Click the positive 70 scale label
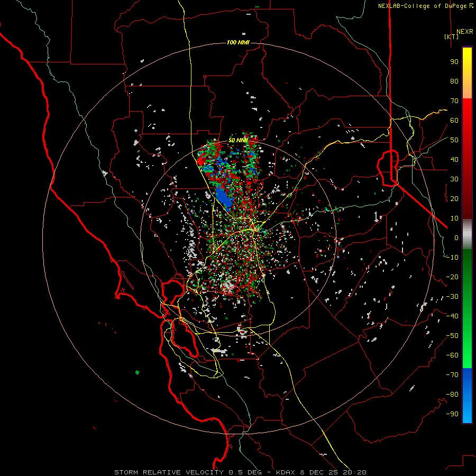The image size is (476, 476). [454, 101]
